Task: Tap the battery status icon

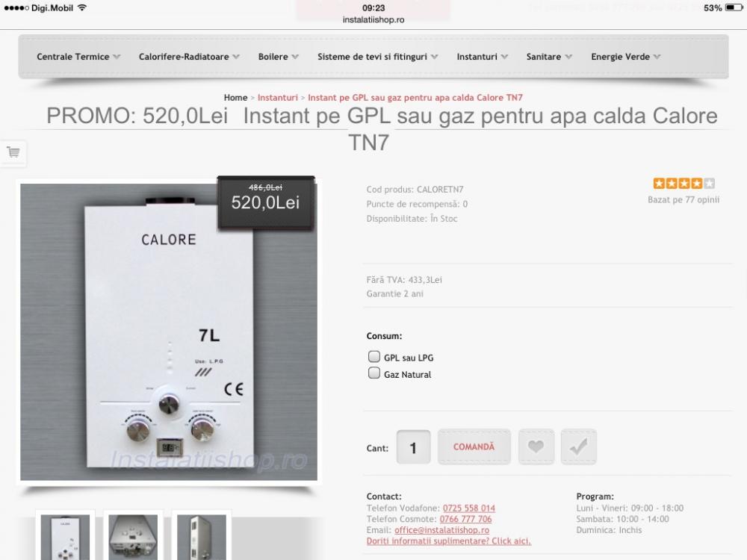Action: point(734,8)
